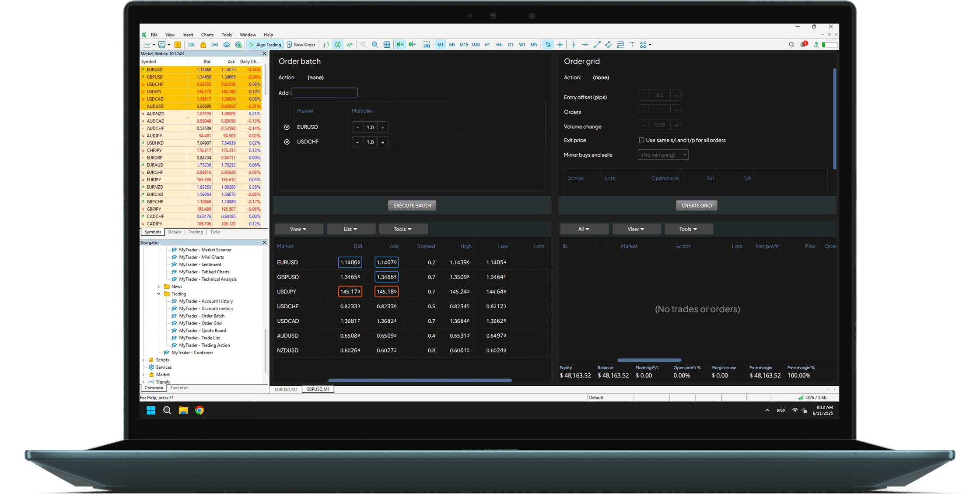980x494 pixels.
Task: Toggle auto-scroll to latest bar
Action: [x=400, y=44]
